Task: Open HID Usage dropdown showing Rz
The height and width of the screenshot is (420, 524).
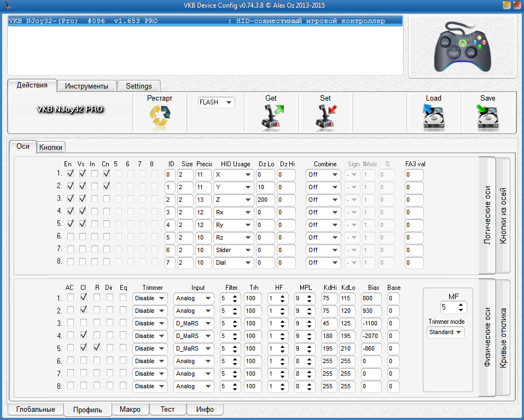Action: point(233,237)
